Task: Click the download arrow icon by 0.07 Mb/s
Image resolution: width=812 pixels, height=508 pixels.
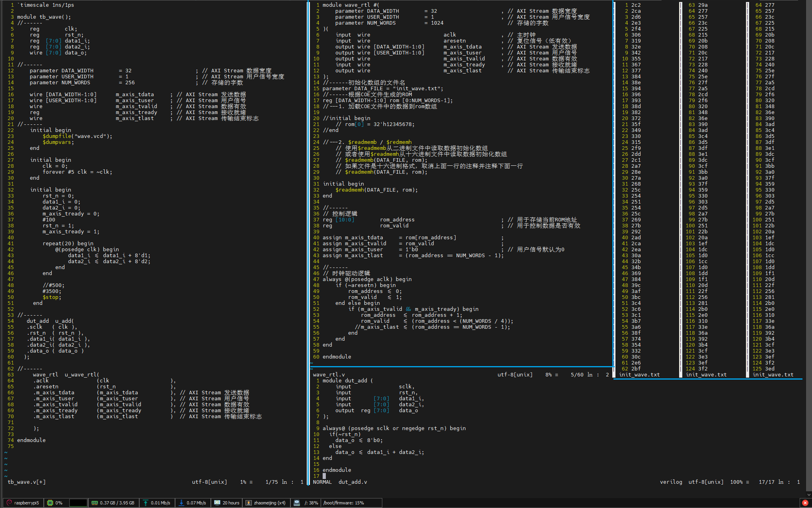Action: (x=181, y=503)
